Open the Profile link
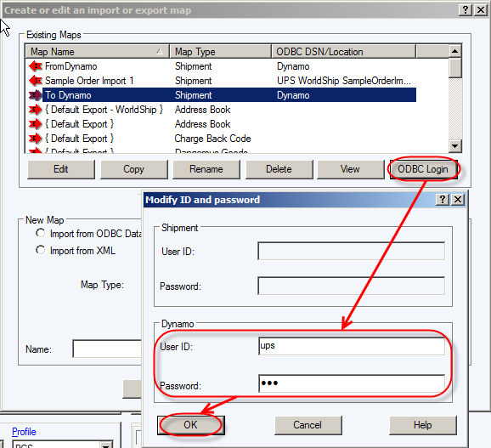Viewport: 491px width, 448px height. coord(24,432)
